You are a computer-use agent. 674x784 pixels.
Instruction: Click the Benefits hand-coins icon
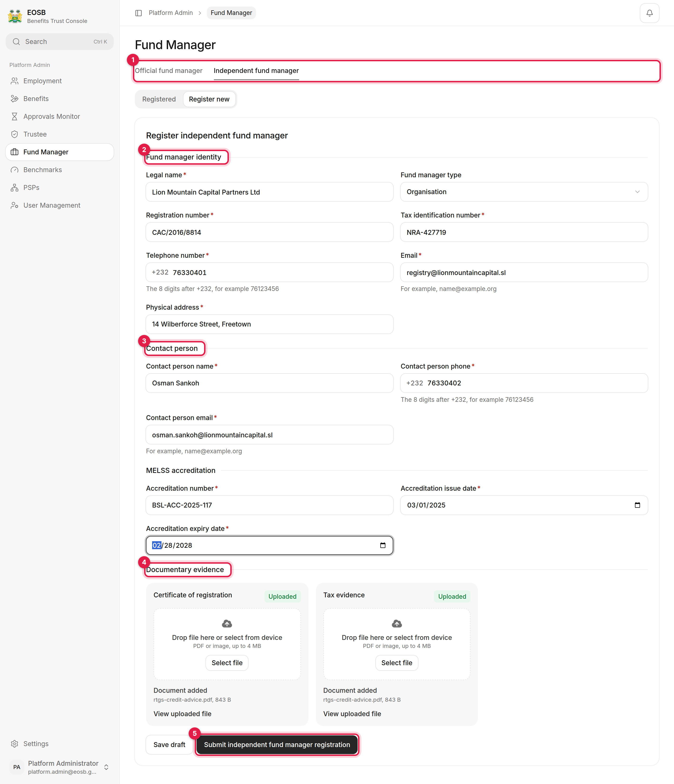(14, 99)
